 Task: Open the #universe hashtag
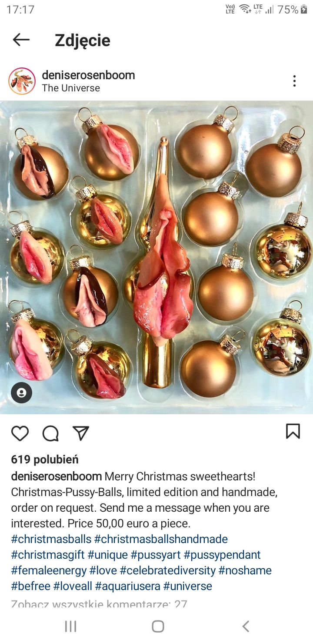(188, 586)
